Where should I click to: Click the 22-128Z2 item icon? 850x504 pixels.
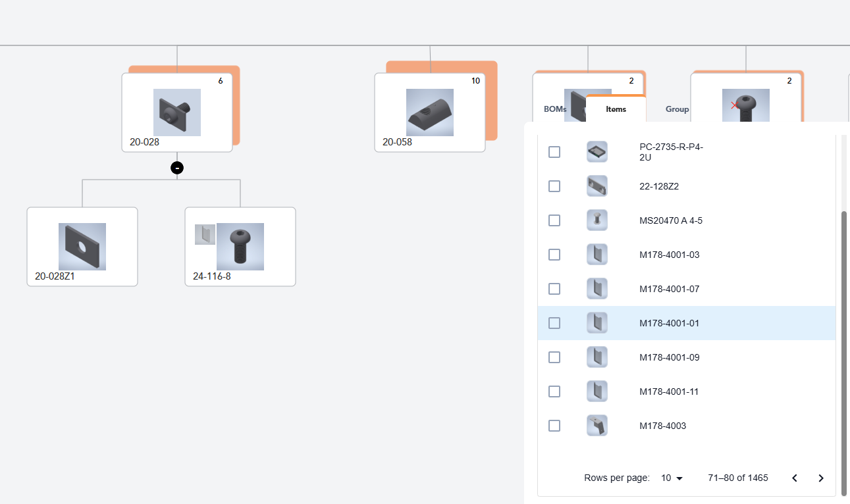click(597, 186)
